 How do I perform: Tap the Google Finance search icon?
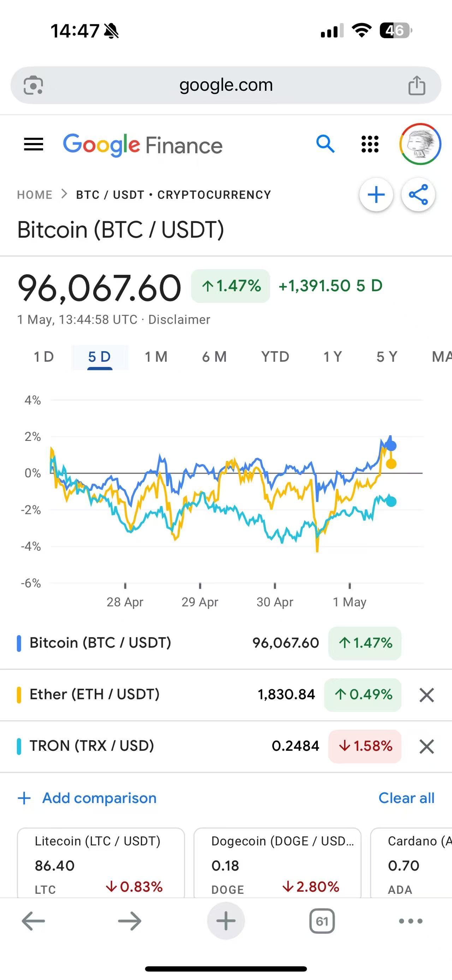[325, 144]
